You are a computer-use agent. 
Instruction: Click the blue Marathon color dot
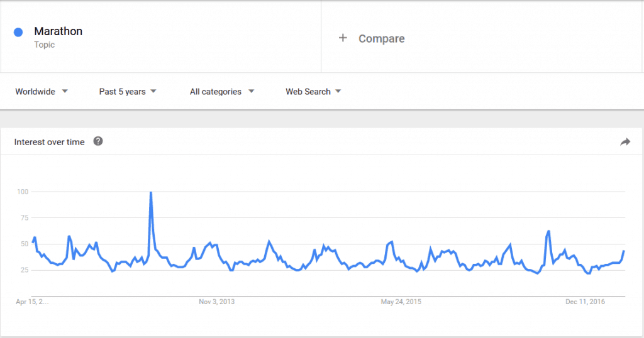(18, 32)
